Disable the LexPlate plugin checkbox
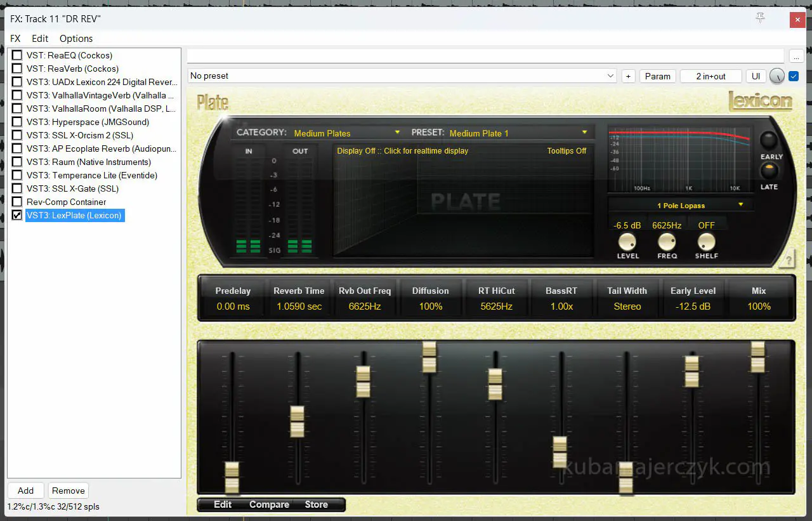 coord(17,215)
